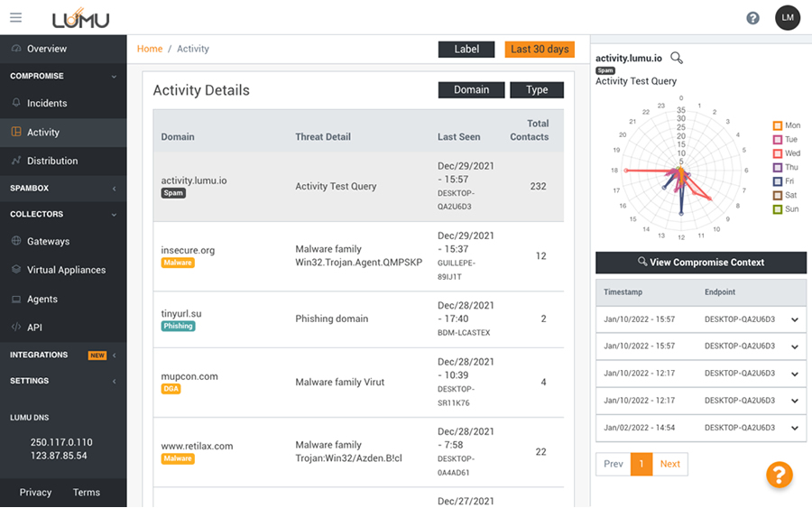This screenshot has height=508, width=812.
Task: Open the API sidebar item
Action: 34,328
